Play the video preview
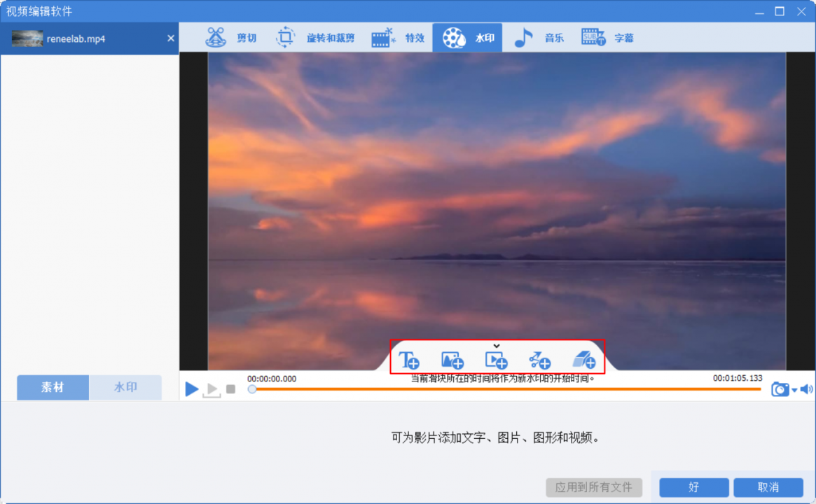This screenshot has width=816, height=504. [191, 389]
